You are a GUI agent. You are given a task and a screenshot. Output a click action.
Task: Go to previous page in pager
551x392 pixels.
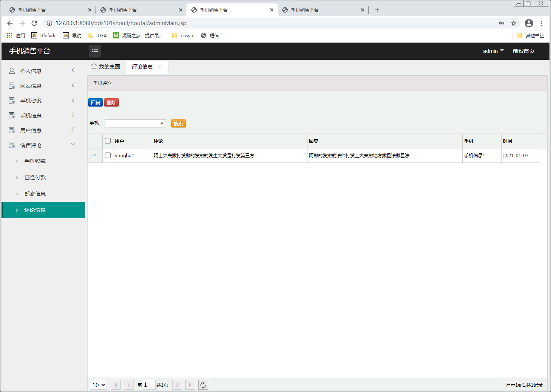[129, 385]
